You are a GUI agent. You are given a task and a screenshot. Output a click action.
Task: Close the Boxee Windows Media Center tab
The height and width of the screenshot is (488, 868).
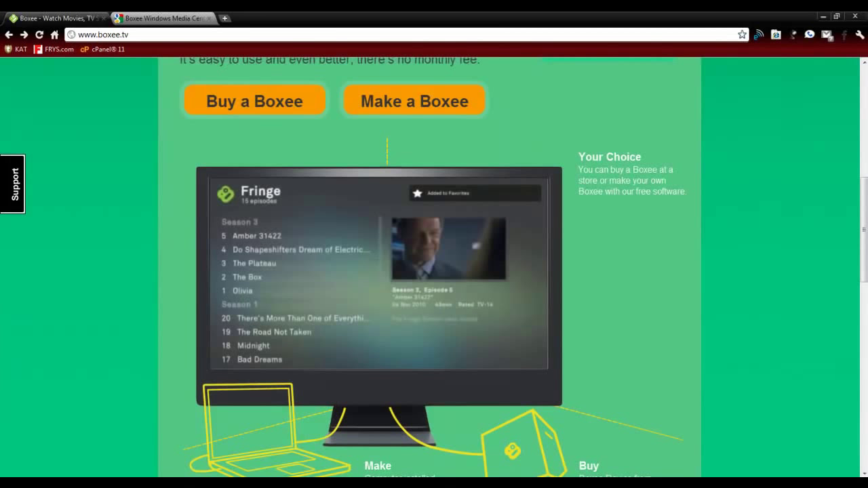[x=209, y=18]
